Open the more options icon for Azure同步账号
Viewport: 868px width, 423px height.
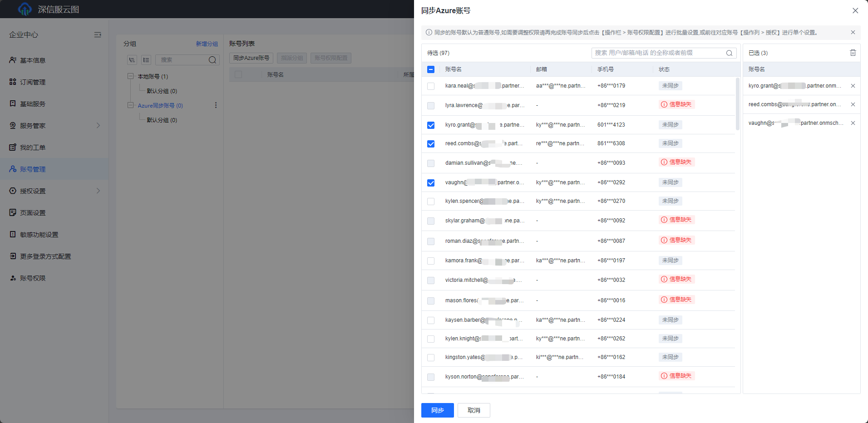point(216,105)
